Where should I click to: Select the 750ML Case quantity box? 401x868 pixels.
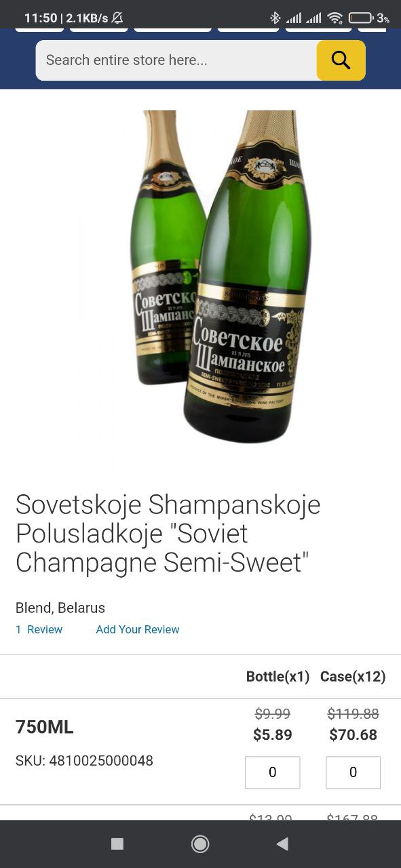click(353, 772)
